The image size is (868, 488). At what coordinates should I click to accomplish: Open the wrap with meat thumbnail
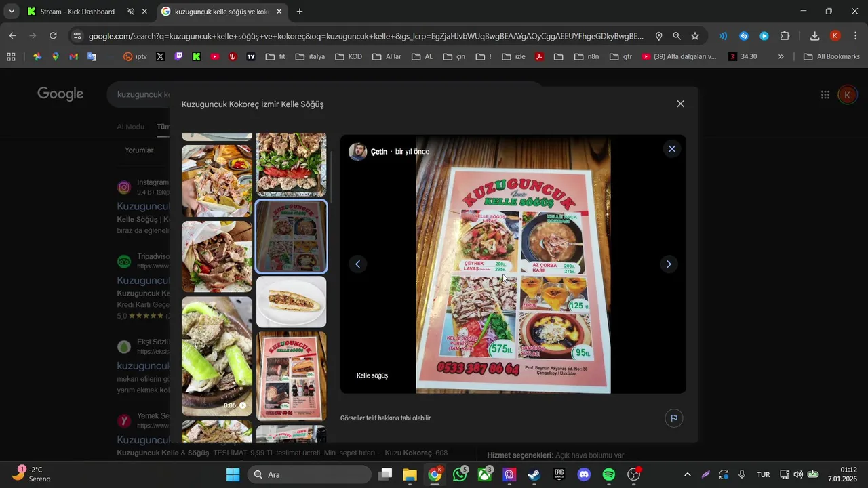[217, 256]
